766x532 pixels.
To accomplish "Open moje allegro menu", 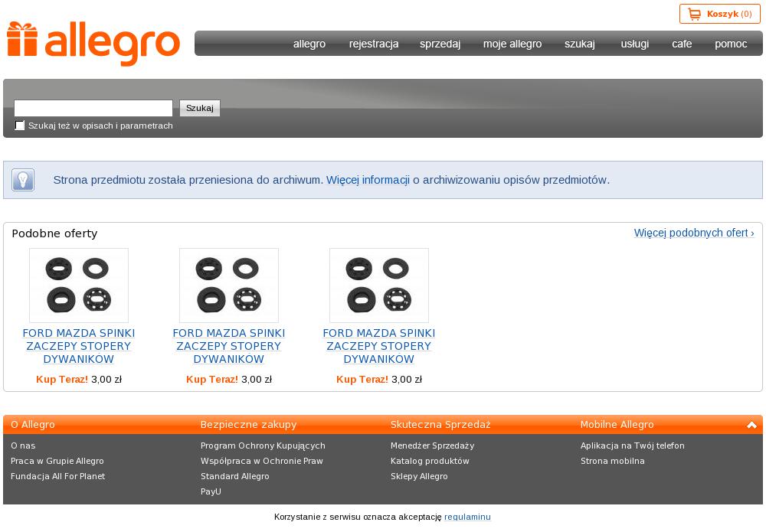I will (x=512, y=44).
